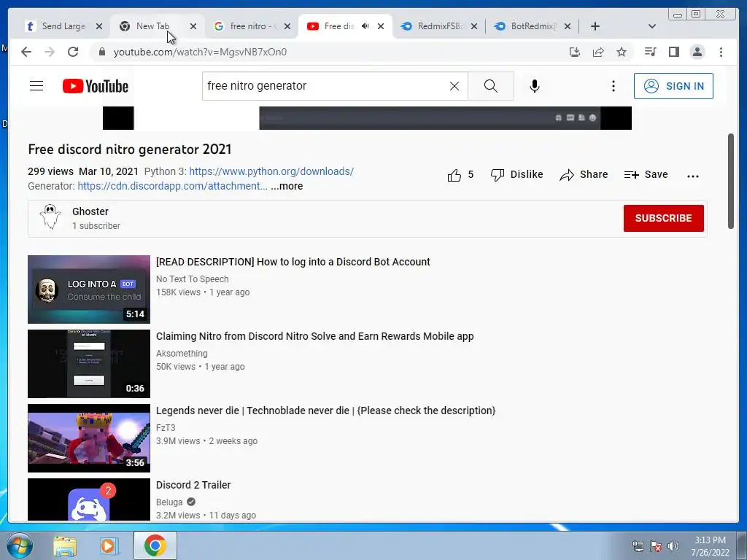The width and height of the screenshot is (747, 560).
Task: Share this page from the address bar
Action: click(598, 52)
